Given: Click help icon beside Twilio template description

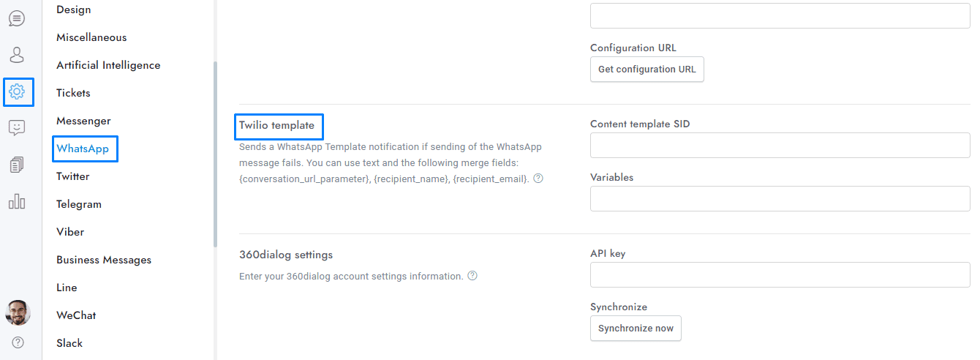Looking at the screenshot, I should [x=538, y=179].
